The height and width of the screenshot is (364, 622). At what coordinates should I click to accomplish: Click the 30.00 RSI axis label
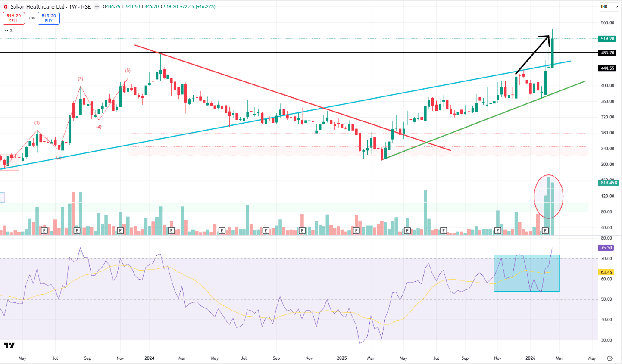[x=606, y=340]
